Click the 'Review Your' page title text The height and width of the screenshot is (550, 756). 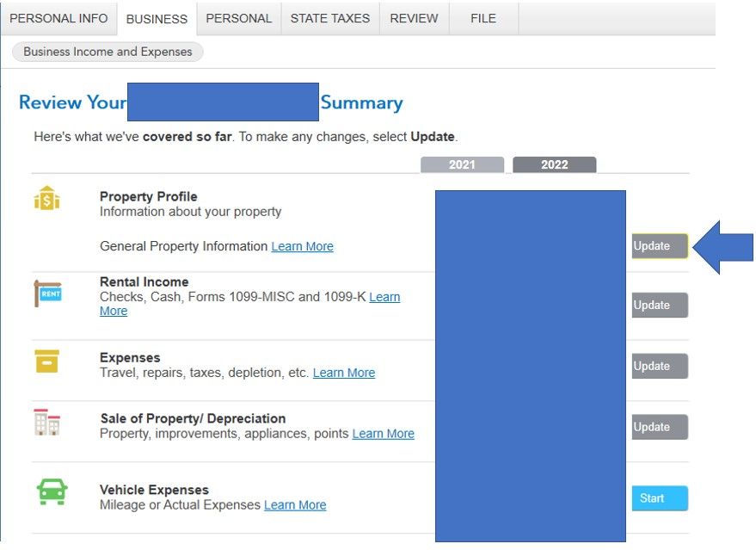(72, 102)
